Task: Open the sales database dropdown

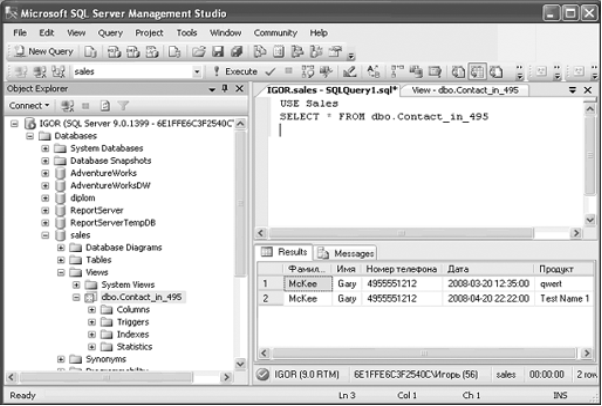Action: [197, 72]
